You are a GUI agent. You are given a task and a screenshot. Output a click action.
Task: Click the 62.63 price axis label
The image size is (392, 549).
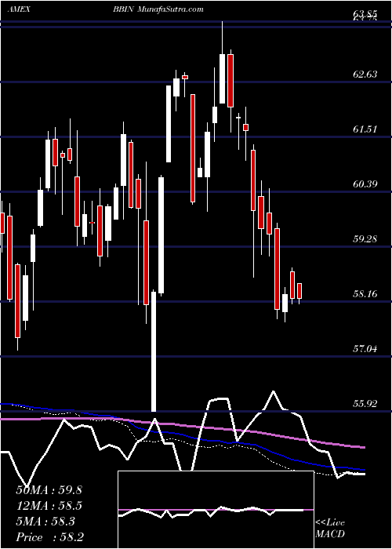(x=365, y=75)
